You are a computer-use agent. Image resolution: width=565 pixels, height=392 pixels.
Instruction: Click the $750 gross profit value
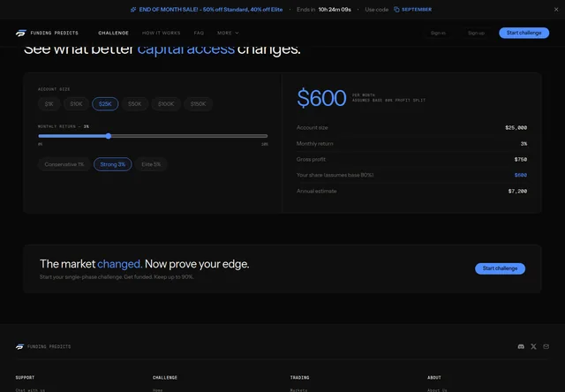[x=521, y=159]
